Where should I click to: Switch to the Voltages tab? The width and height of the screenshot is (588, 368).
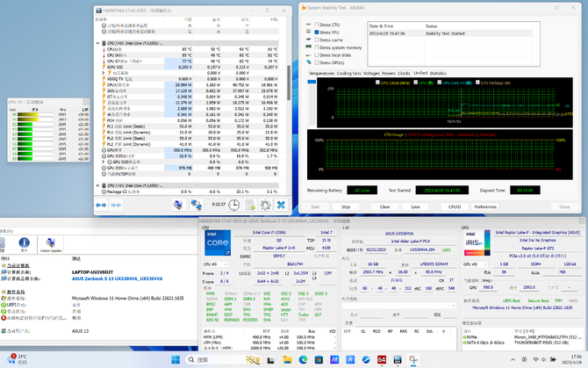pos(371,73)
